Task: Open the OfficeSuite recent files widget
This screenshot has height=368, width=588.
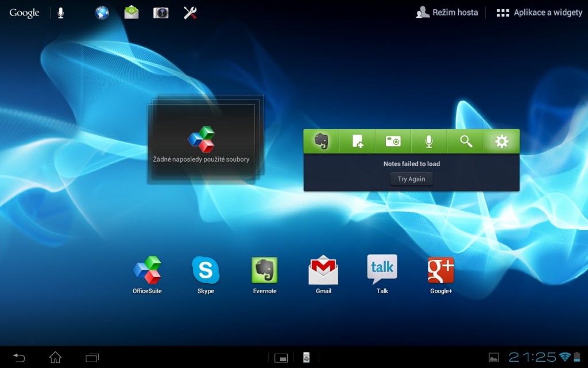Action: [x=206, y=139]
